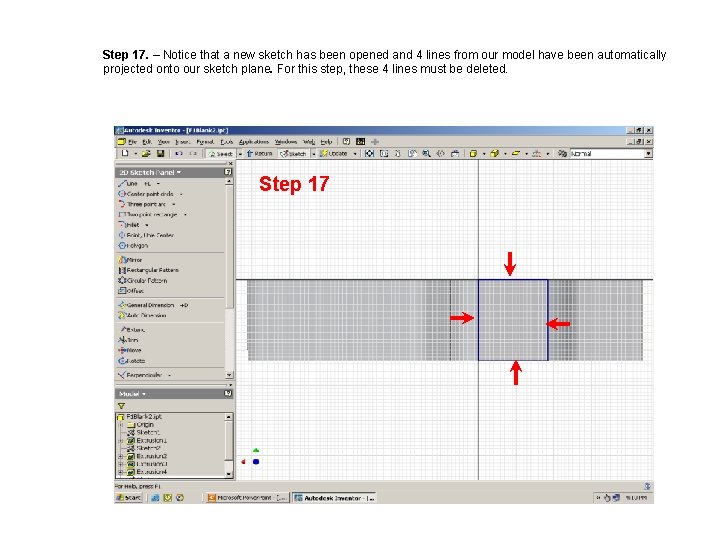
Task: Choose the Trim tool
Action: tap(128, 340)
